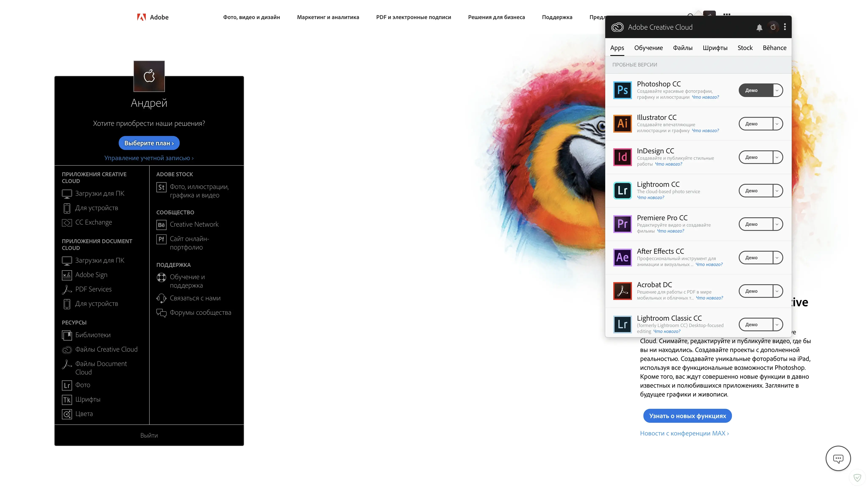Screen dimensions: 868x488
Task: Switch to the Bēhance tab
Action: (774, 48)
